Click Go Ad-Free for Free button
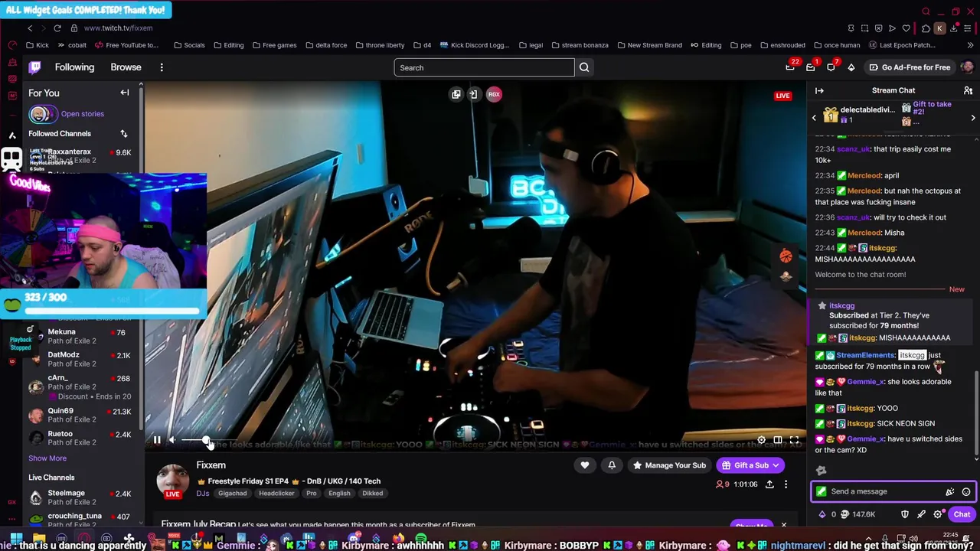Viewport: 980px width, 551px height. 910,67
